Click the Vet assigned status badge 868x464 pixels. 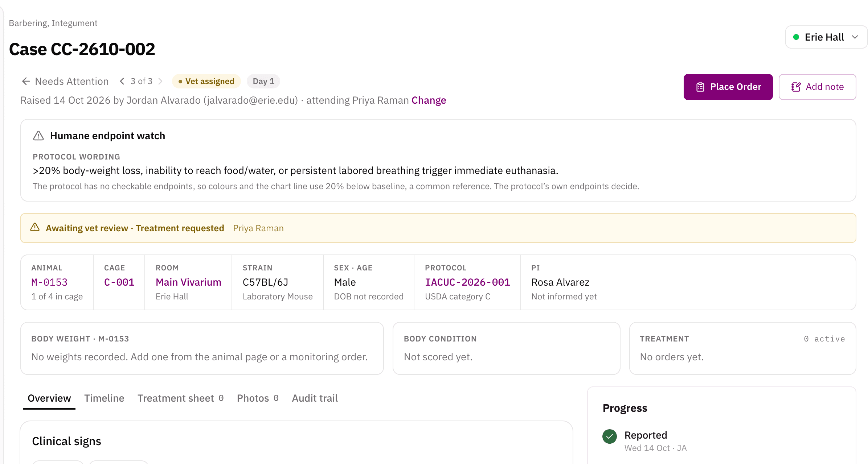pyautogui.click(x=206, y=81)
